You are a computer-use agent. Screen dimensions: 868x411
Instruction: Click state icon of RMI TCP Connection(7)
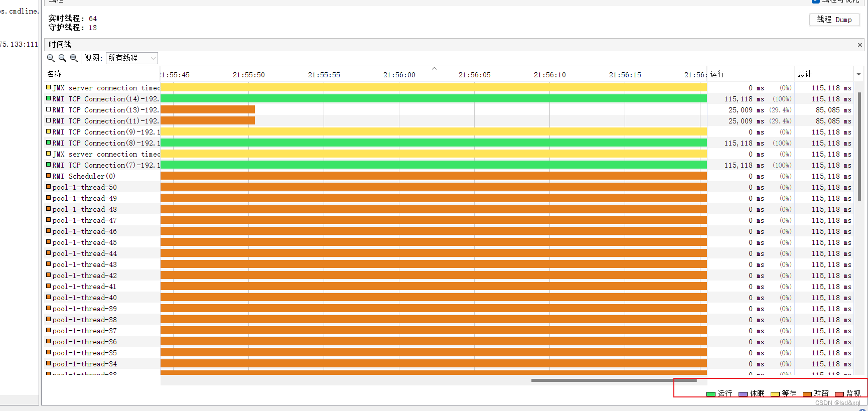coord(49,165)
